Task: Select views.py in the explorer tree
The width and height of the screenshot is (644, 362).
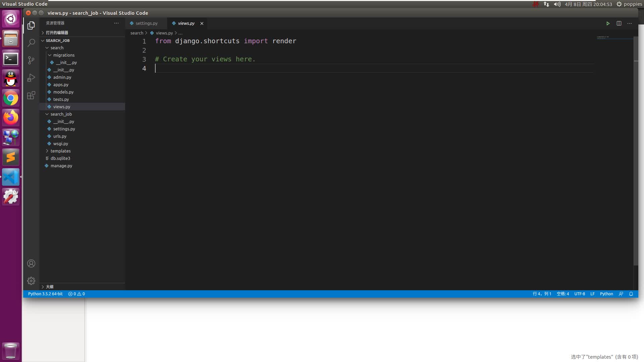Action: click(x=82, y=107)
